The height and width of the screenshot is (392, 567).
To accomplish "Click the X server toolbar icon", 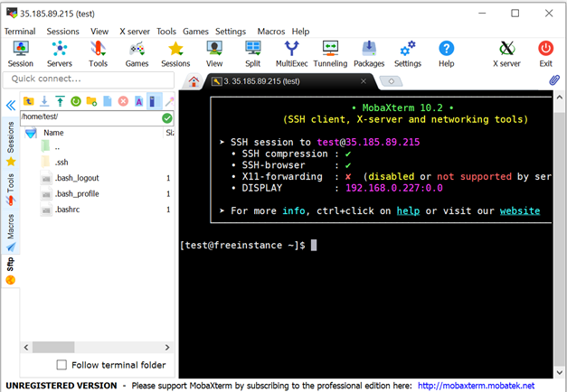I will (x=506, y=54).
